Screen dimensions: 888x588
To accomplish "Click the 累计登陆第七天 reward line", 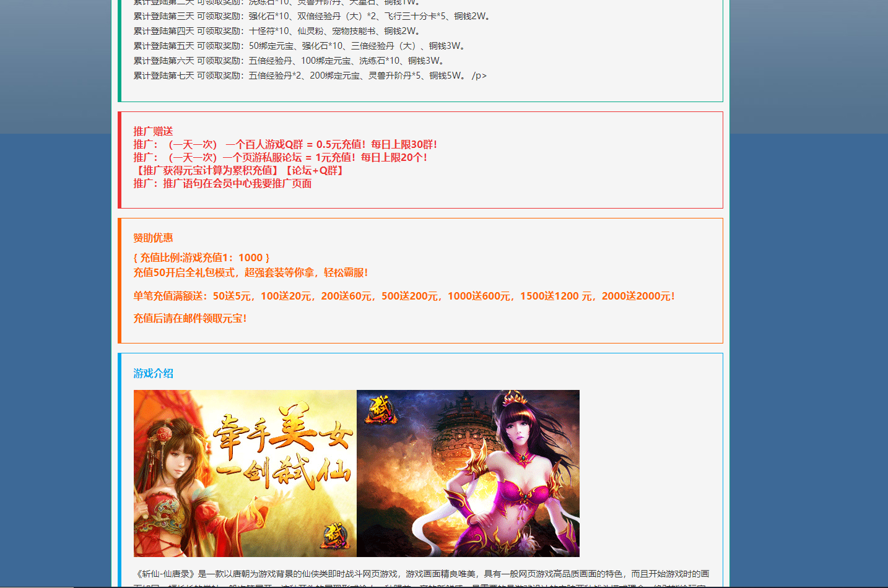I will 310,76.
